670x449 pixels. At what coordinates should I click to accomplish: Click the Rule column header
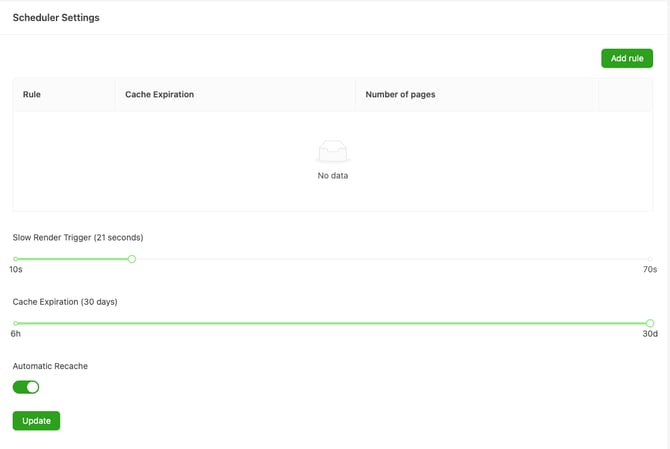click(x=32, y=95)
